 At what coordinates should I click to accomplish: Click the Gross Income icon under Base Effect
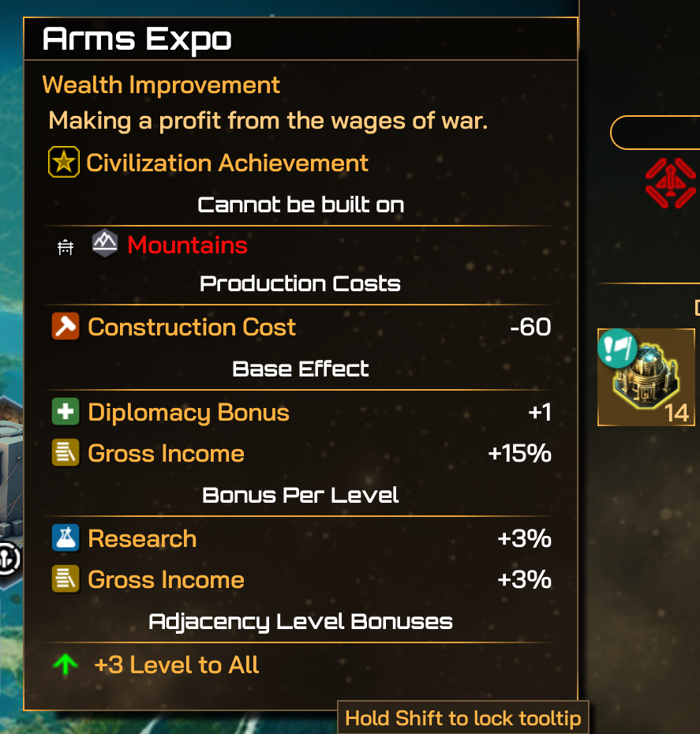66,453
